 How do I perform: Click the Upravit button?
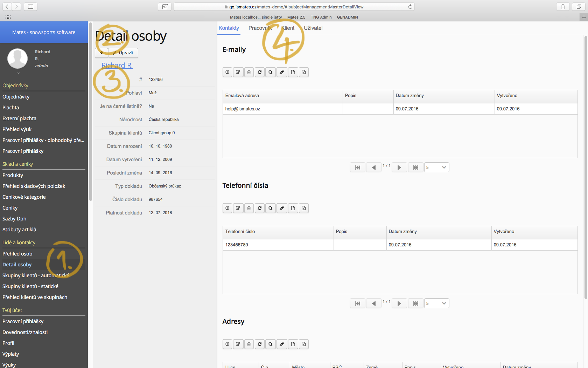point(123,53)
